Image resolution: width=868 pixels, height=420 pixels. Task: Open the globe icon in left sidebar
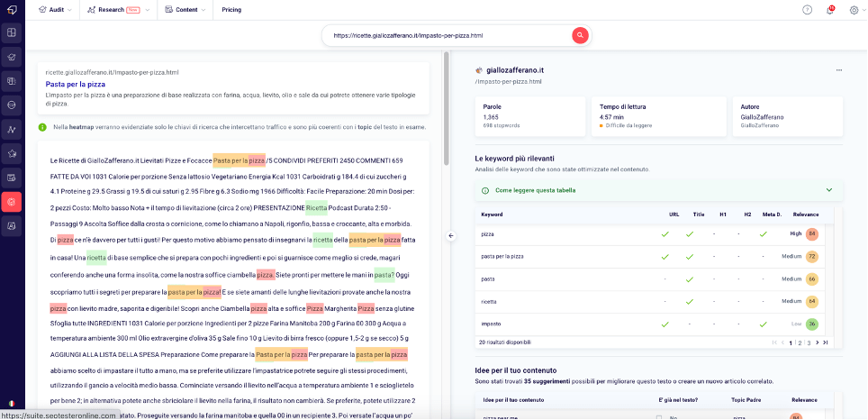point(12,105)
